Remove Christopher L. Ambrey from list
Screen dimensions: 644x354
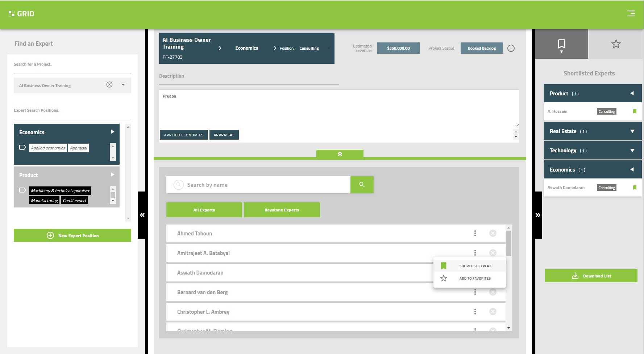[x=493, y=312]
